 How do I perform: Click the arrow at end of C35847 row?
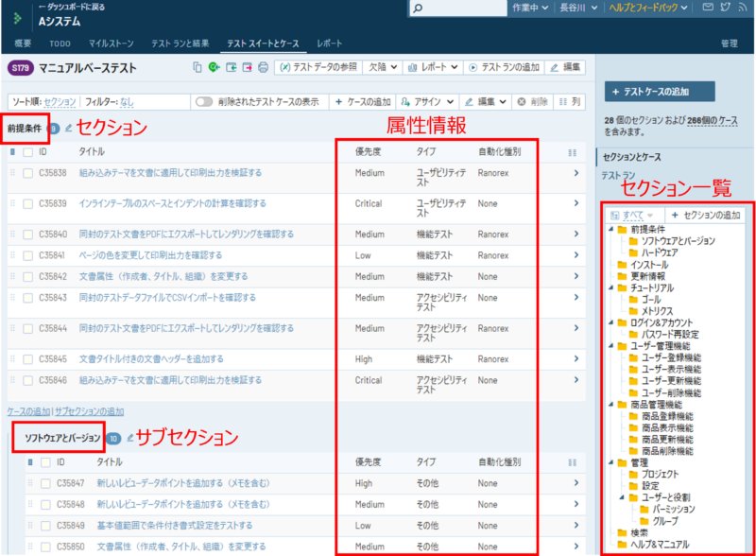coord(576,483)
